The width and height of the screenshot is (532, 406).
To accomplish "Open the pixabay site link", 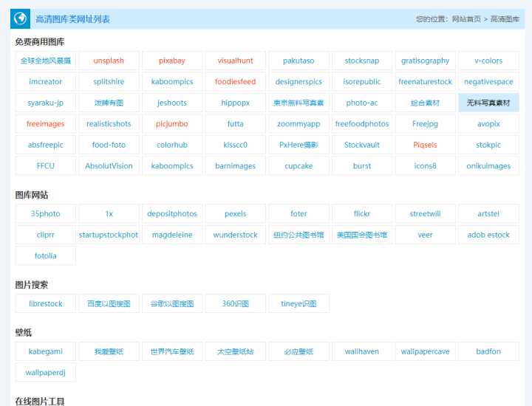I will pyautogui.click(x=172, y=61).
